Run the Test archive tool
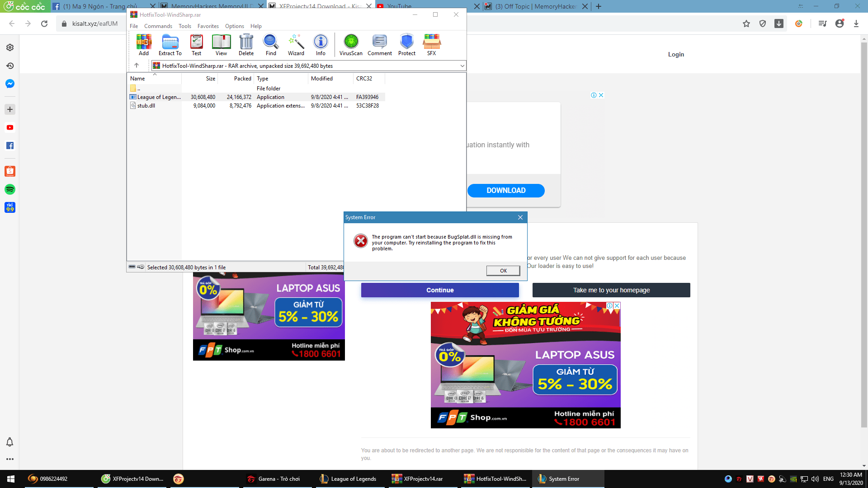The image size is (868, 488). [196, 45]
